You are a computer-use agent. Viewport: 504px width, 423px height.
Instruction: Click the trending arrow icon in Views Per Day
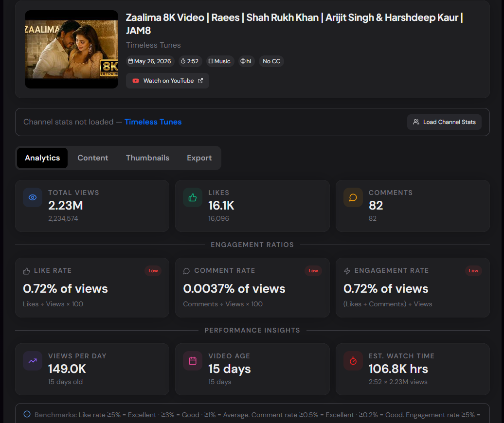tap(33, 361)
